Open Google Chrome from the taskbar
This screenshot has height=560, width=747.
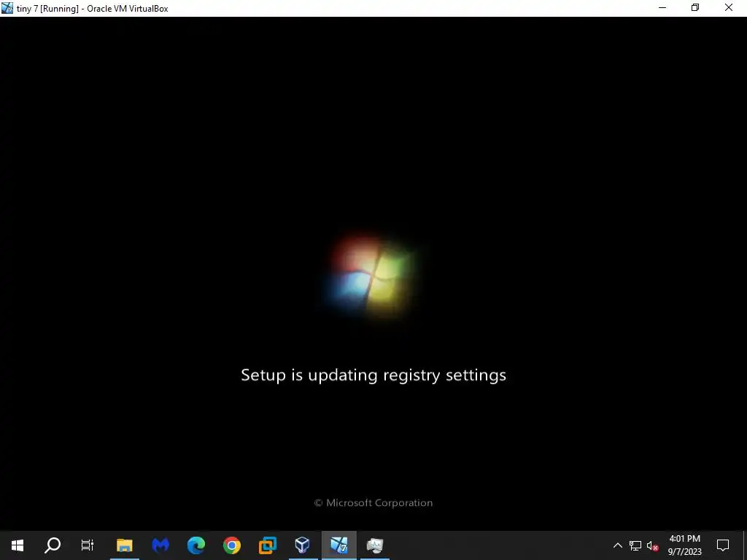[x=232, y=545]
